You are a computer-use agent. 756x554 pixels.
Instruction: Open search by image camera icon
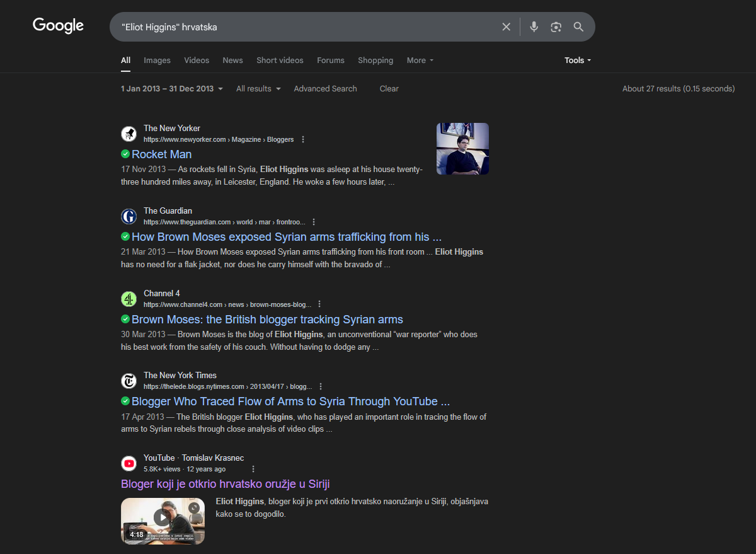tap(556, 26)
